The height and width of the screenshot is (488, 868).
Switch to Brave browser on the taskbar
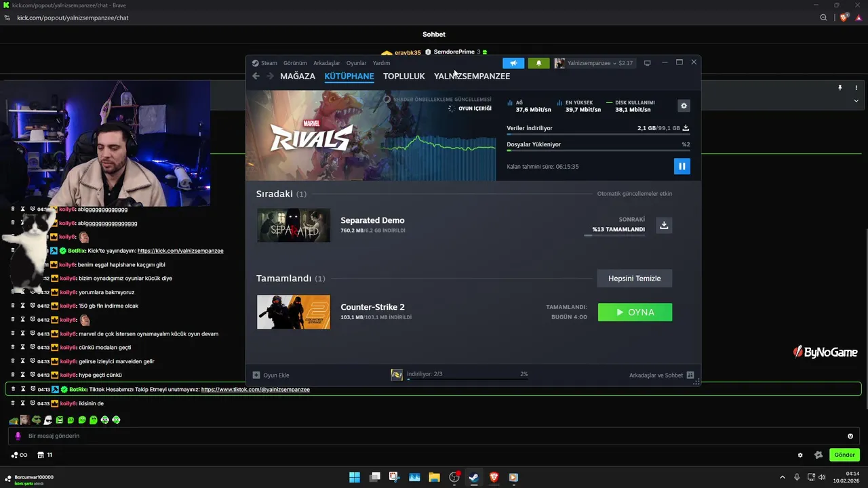[493, 477]
